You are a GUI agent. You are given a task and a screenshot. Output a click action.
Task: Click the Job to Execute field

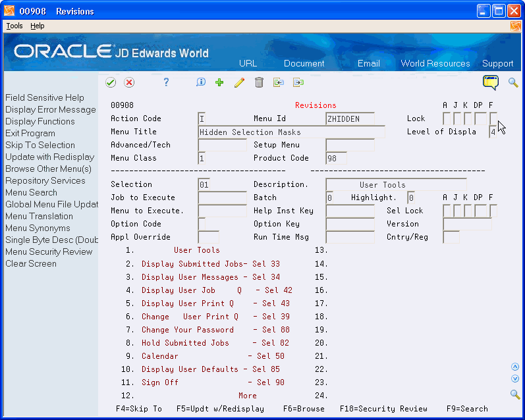pyautogui.click(x=223, y=197)
